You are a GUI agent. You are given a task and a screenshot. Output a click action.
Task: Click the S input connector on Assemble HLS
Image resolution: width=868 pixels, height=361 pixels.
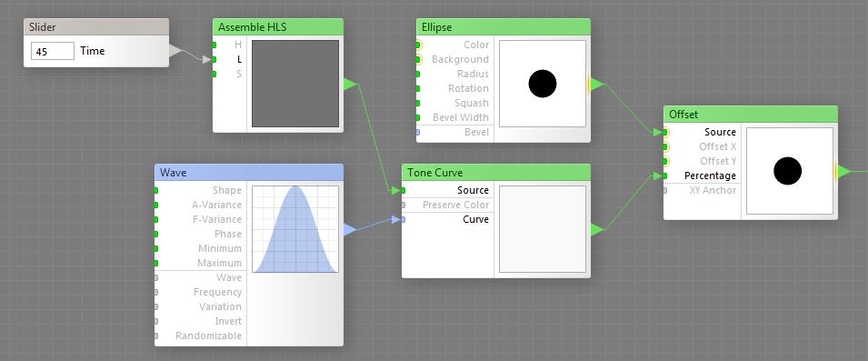(215, 74)
